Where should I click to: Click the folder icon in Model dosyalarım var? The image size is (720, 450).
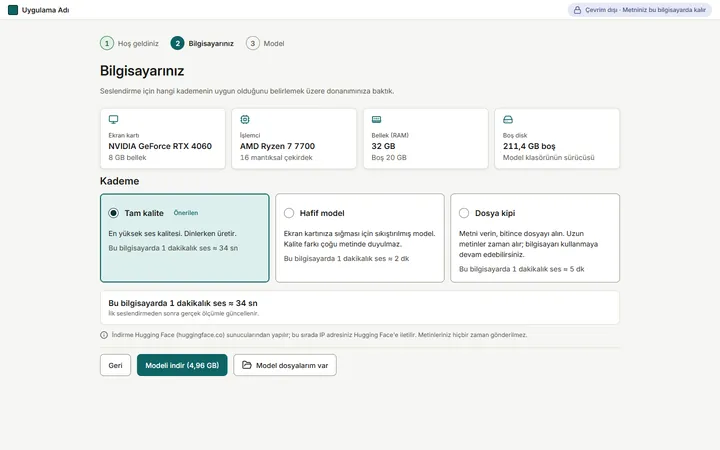pos(247,365)
